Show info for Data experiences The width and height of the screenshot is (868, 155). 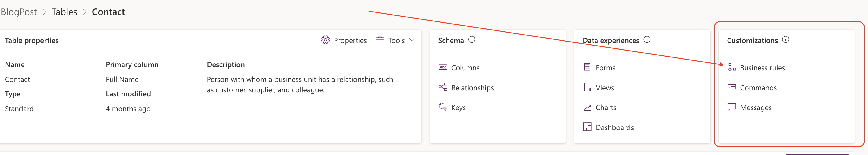[647, 40]
